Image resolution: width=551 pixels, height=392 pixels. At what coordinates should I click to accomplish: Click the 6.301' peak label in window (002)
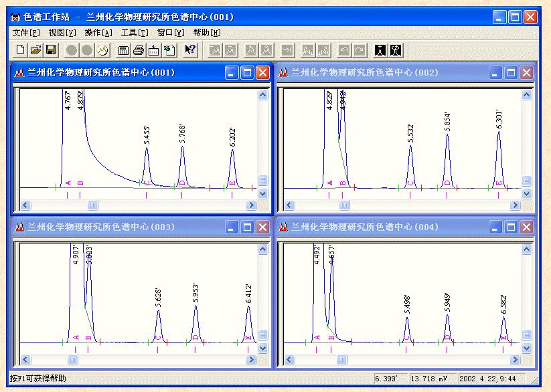coord(499,120)
